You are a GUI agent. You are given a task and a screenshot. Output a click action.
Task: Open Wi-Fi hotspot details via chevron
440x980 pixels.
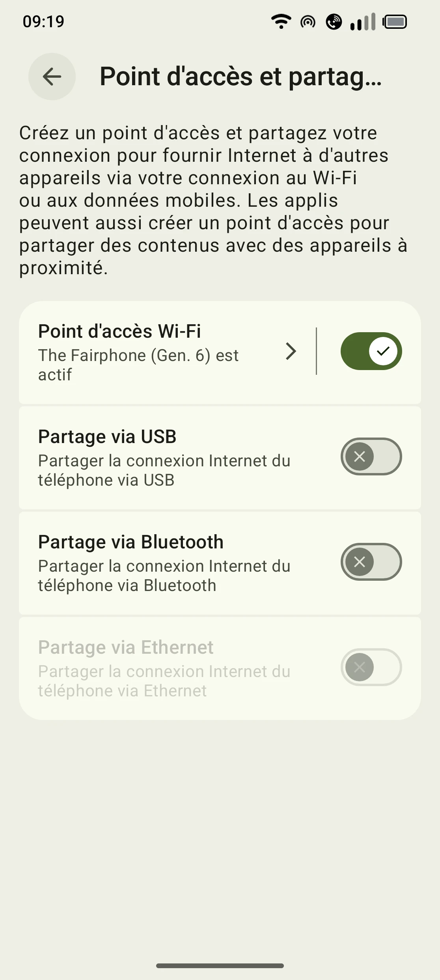point(291,351)
